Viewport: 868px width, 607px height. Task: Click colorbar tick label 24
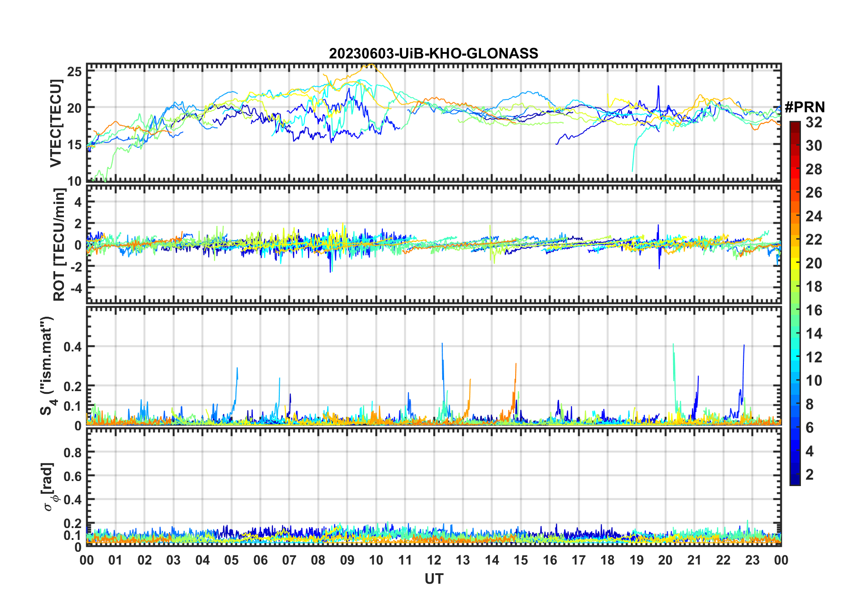(x=814, y=216)
